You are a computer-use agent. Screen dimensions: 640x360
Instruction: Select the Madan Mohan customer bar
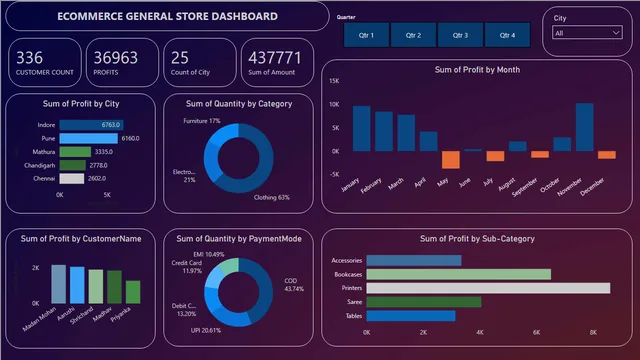pyautogui.click(x=59, y=284)
